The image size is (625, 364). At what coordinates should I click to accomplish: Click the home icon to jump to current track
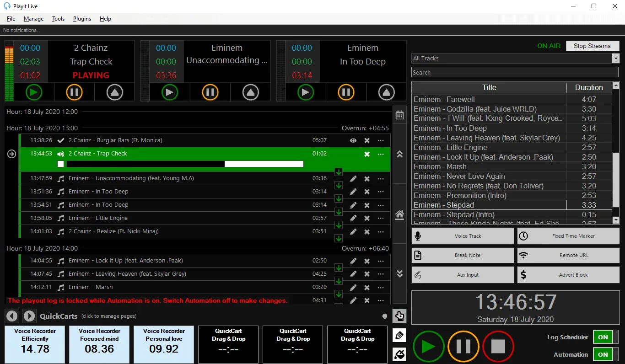tap(399, 214)
